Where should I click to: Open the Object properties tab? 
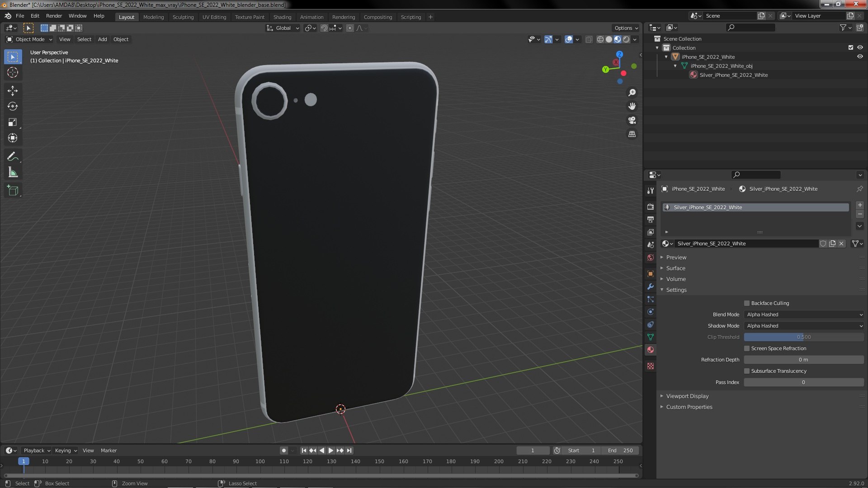coord(651,274)
